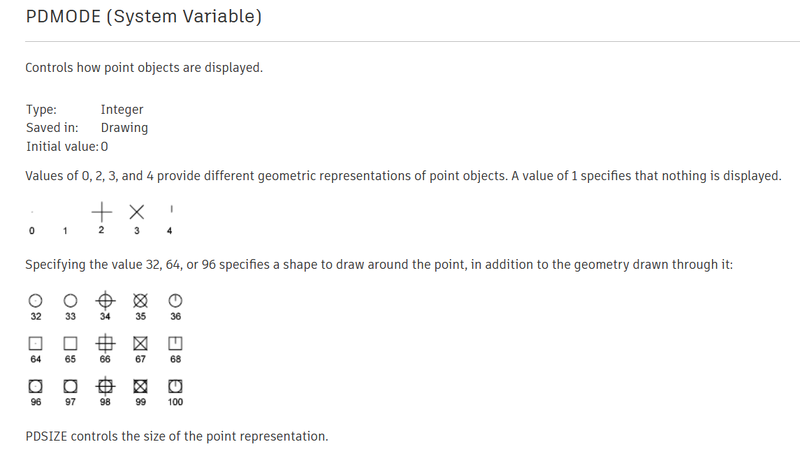Image resolution: width=800 pixels, height=449 pixels.
Task: Click the empty circle symbol numbered 33
Action: pyautogui.click(x=70, y=300)
